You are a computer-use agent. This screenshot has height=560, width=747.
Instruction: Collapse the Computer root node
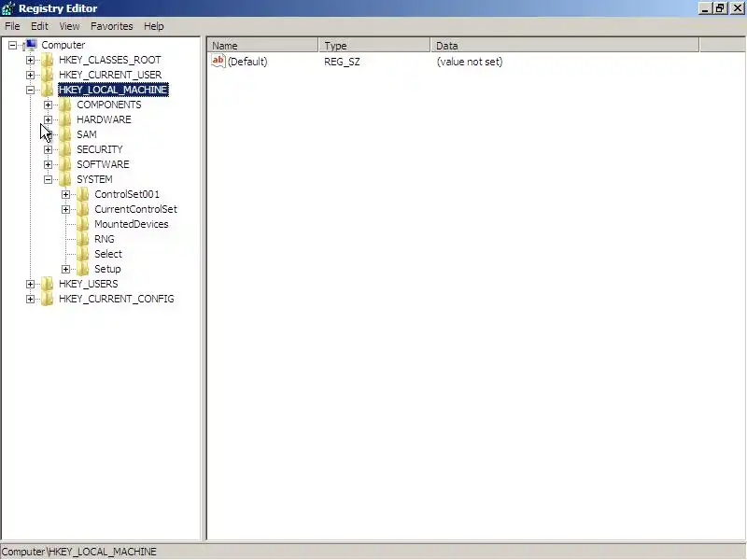[x=12, y=45]
